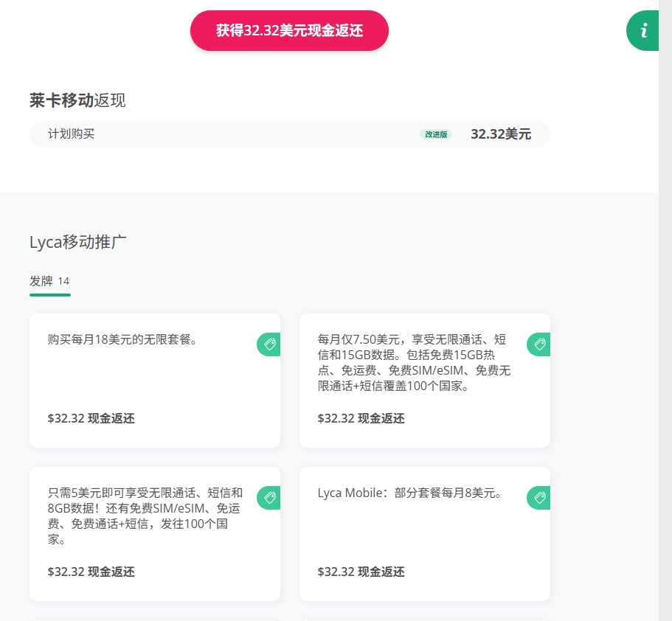Click the 改进版 badge
Screen dimensions: 672x621
tap(436, 134)
